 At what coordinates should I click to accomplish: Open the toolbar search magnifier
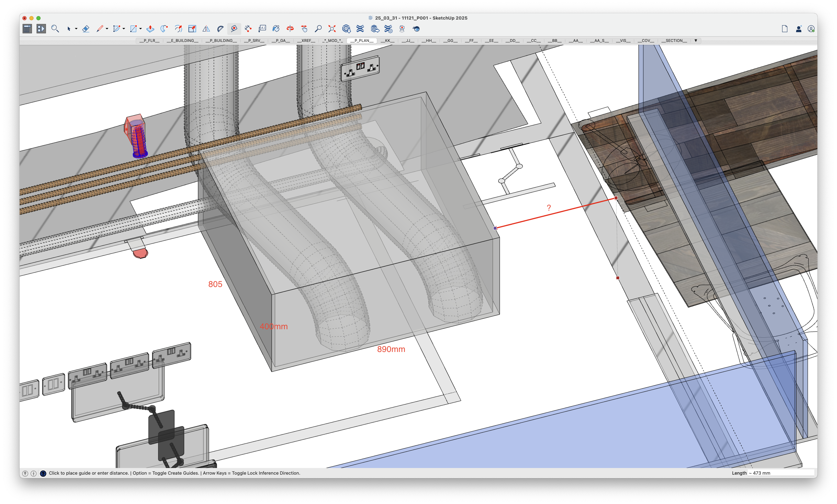[x=55, y=29]
